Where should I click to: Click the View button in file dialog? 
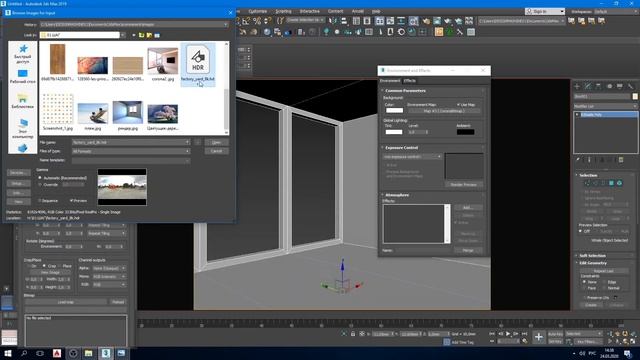(18, 202)
